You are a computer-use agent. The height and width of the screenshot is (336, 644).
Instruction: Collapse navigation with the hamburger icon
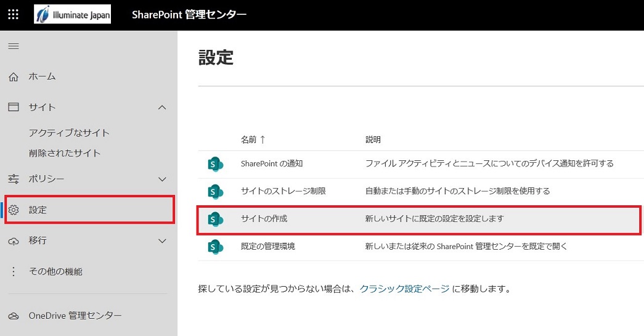click(x=14, y=46)
